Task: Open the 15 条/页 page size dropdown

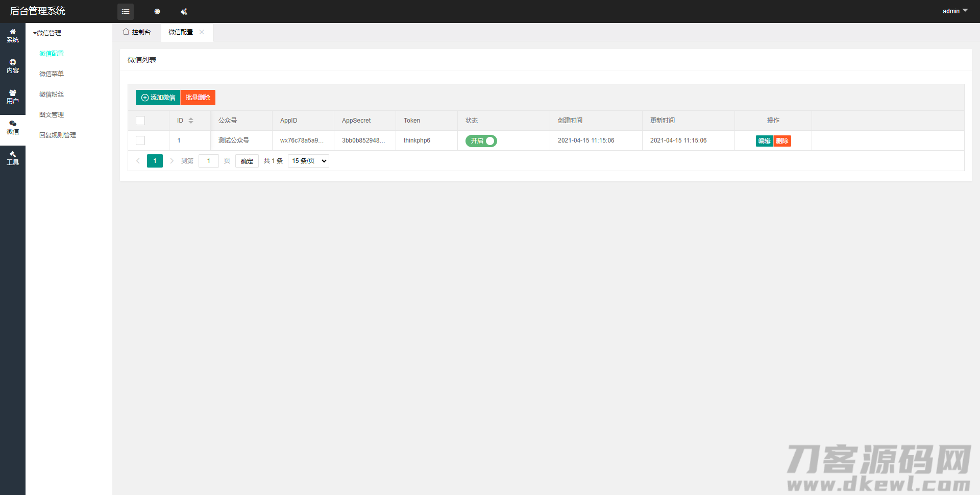Action: (x=308, y=161)
